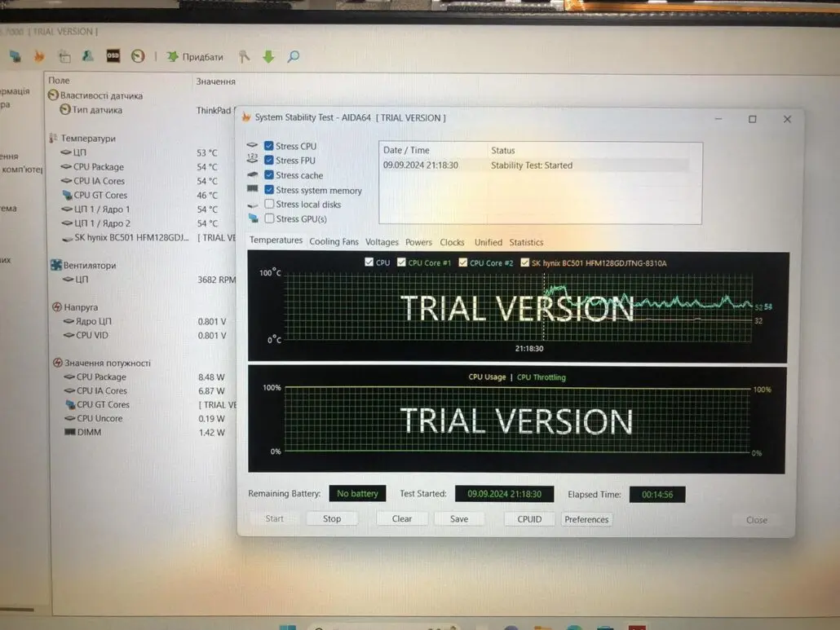Enable the Stress local disks checkbox
The height and width of the screenshot is (630, 840).
(269, 205)
